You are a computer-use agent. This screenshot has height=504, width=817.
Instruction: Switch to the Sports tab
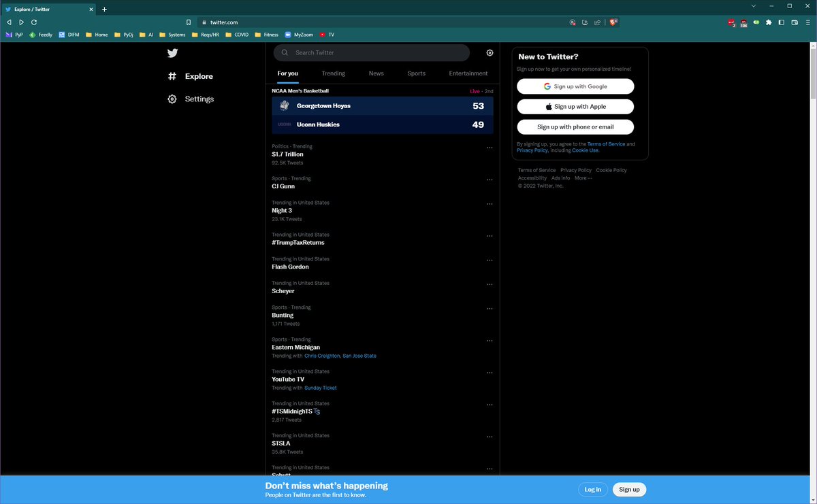(416, 73)
